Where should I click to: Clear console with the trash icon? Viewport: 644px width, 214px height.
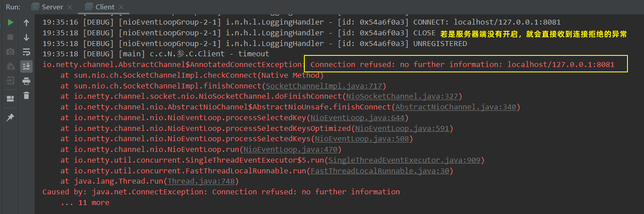[x=26, y=95]
